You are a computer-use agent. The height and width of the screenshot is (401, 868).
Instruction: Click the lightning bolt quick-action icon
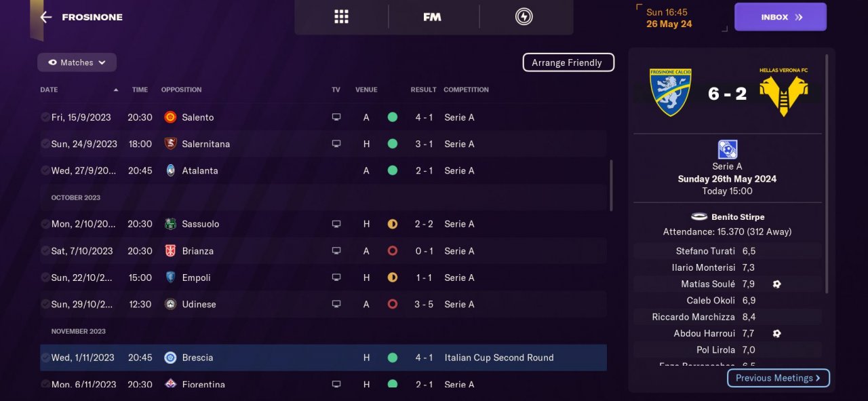tap(524, 17)
